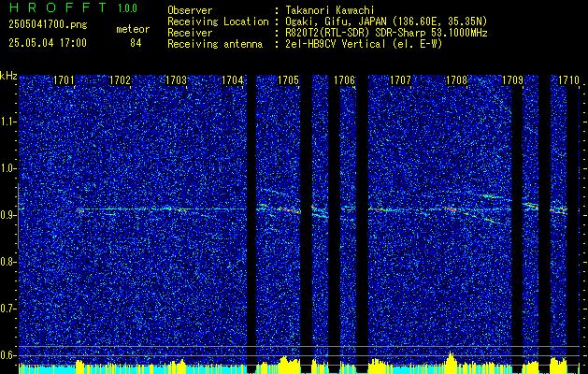
Task: Click the 0.8 frequency axis label
Action: [x=7, y=262]
